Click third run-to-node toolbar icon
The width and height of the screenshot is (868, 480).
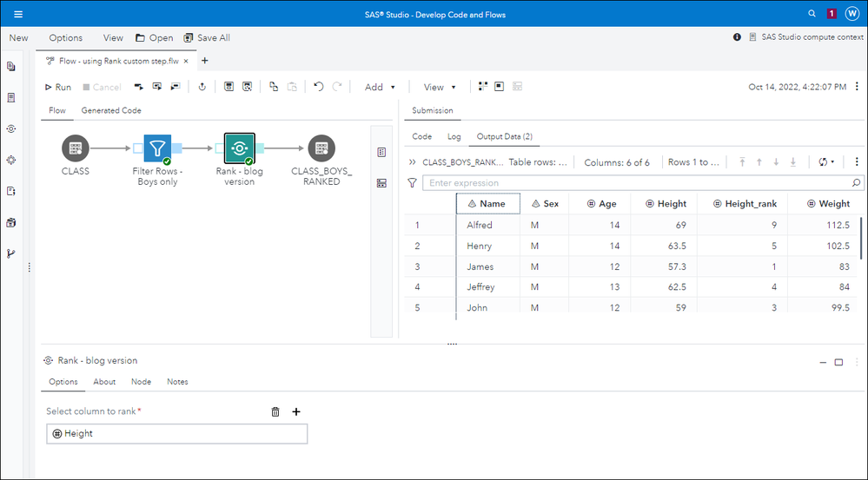176,87
